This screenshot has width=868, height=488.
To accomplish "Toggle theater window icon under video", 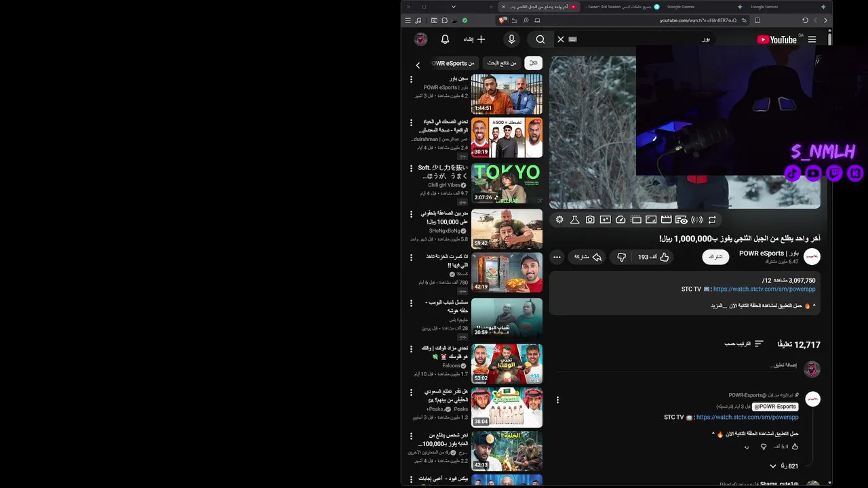I will (x=636, y=220).
